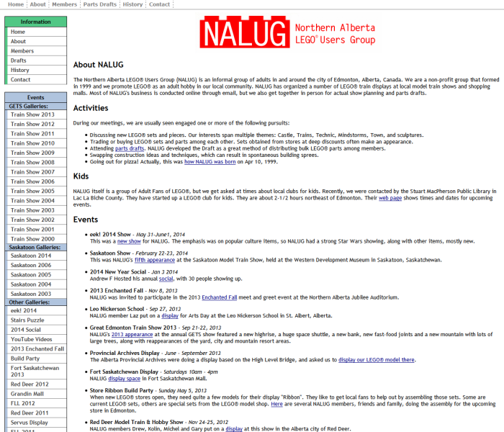Viewport: 504px width, 432px height.
Task: Open the Train Show 2007 gallery
Action: [x=36, y=172]
